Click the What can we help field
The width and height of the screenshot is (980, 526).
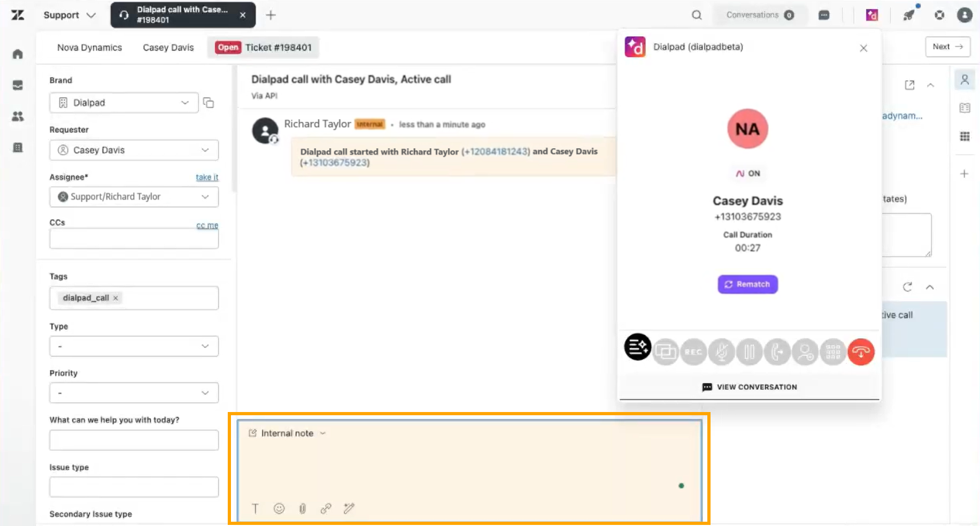(134, 440)
